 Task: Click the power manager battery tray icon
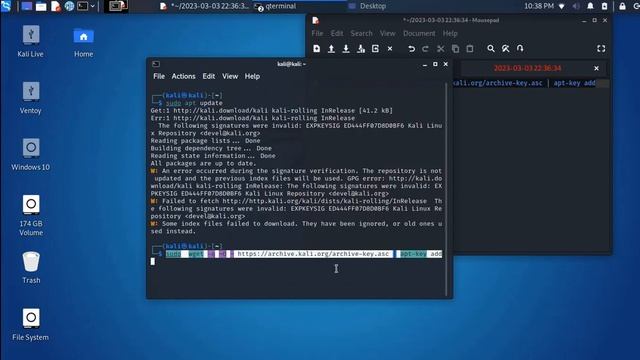[x=604, y=6]
